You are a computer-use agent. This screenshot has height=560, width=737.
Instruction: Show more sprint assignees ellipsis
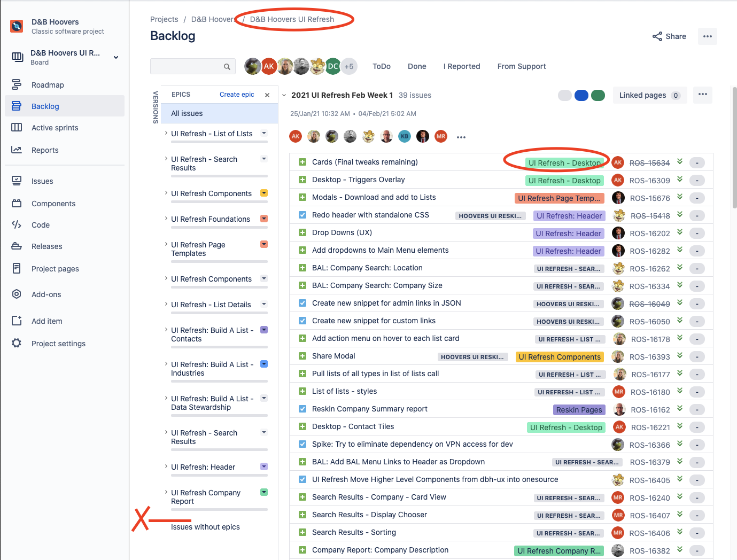[461, 137]
